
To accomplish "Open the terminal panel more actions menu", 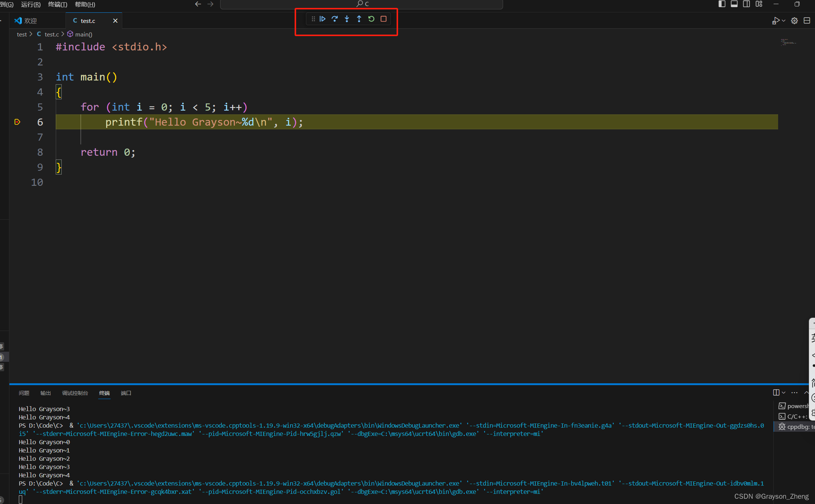I will point(794,392).
